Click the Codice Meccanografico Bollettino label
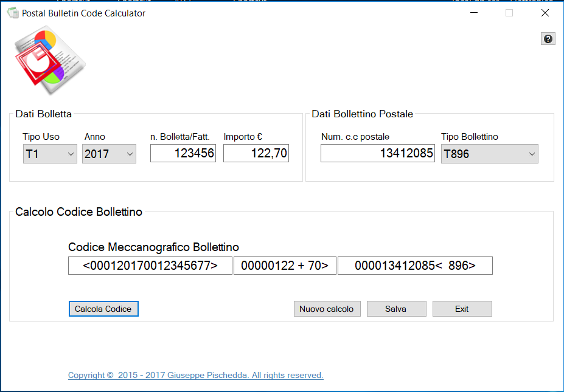The width and height of the screenshot is (564, 392). coord(153,247)
